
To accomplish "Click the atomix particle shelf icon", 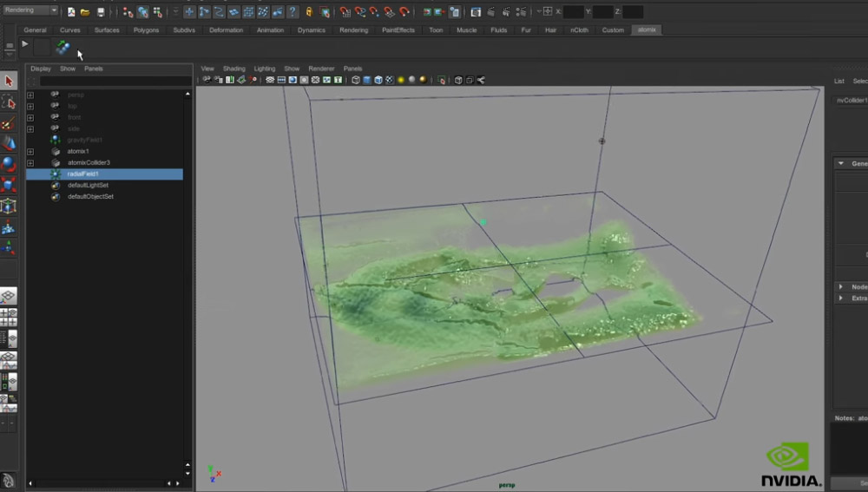I will (63, 48).
